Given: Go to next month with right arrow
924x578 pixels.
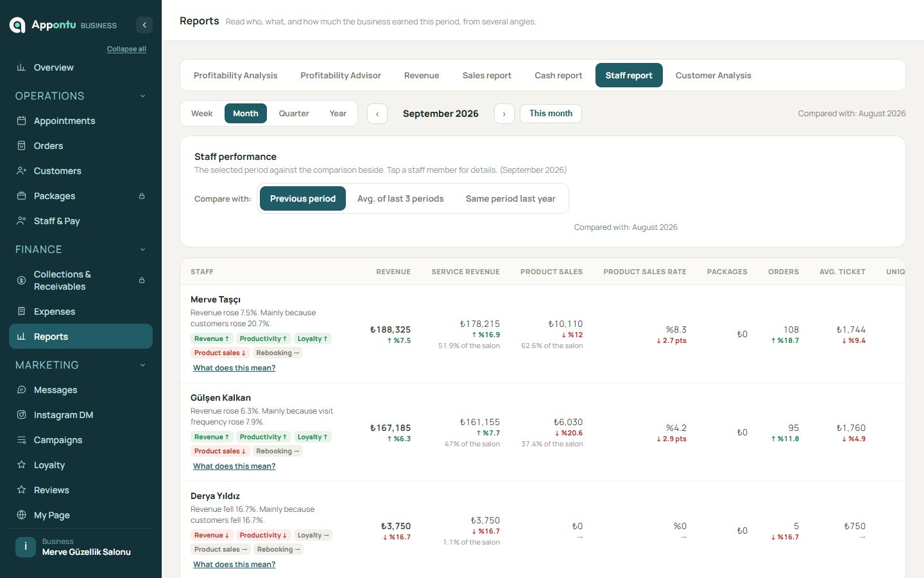Looking at the screenshot, I should (x=504, y=114).
